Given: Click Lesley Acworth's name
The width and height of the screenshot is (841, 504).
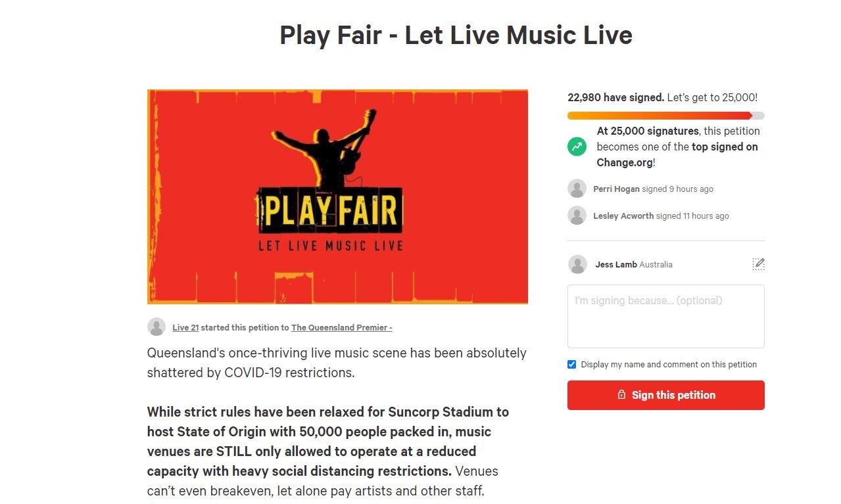Looking at the screenshot, I should (x=623, y=216).
